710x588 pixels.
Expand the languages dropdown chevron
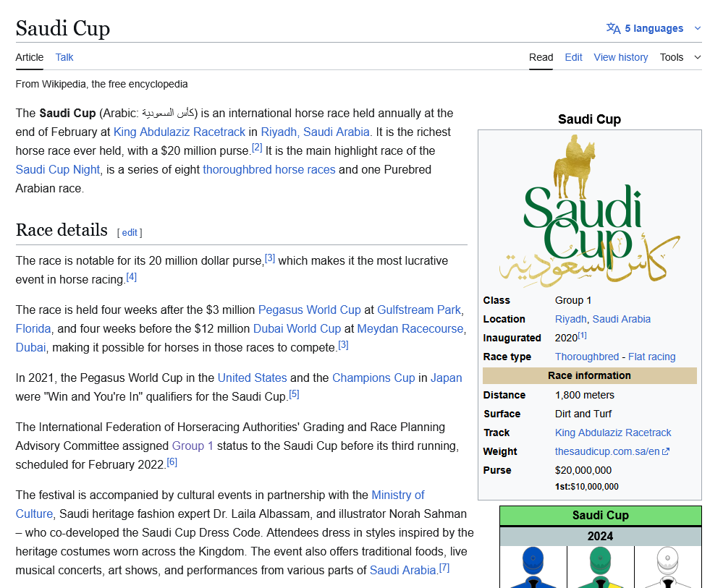(x=697, y=28)
